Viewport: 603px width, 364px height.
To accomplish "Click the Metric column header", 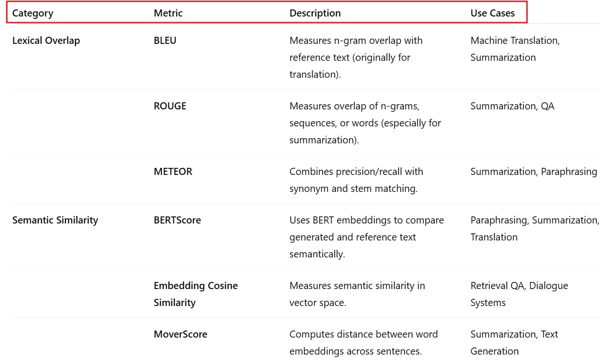I will (x=168, y=13).
